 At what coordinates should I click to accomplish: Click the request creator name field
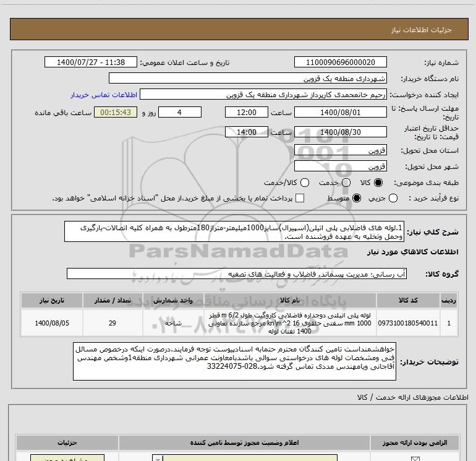pyautogui.click(x=263, y=95)
